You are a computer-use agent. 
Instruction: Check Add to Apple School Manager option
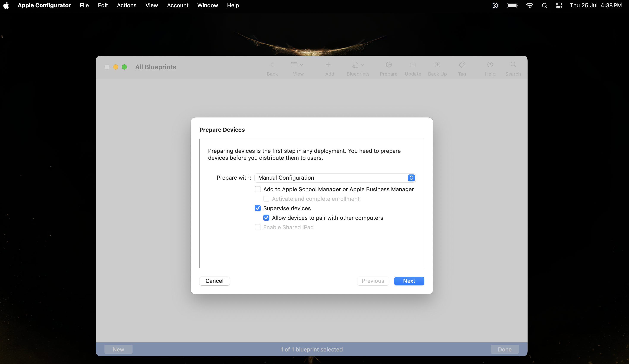[258, 189]
